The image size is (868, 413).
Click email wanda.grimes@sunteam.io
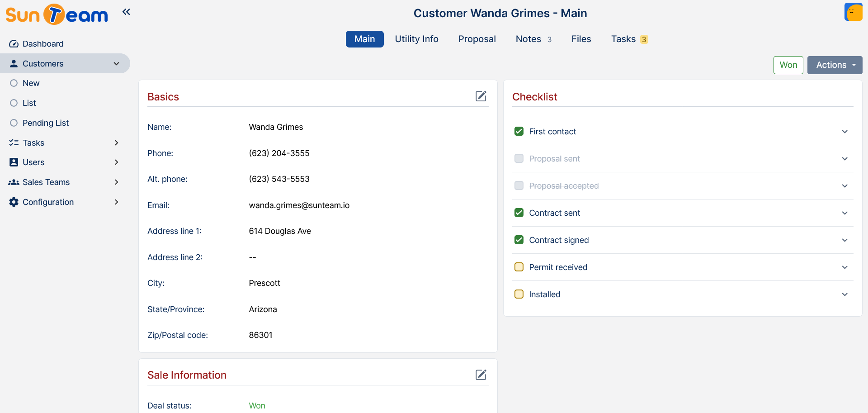(299, 205)
